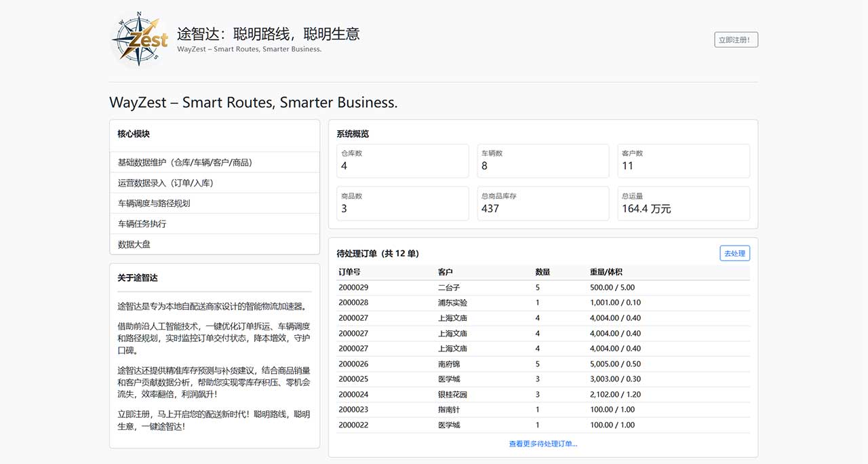Click the 核心模块 panel title
The height and width of the screenshot is (464, 868).
click(132, 134)
